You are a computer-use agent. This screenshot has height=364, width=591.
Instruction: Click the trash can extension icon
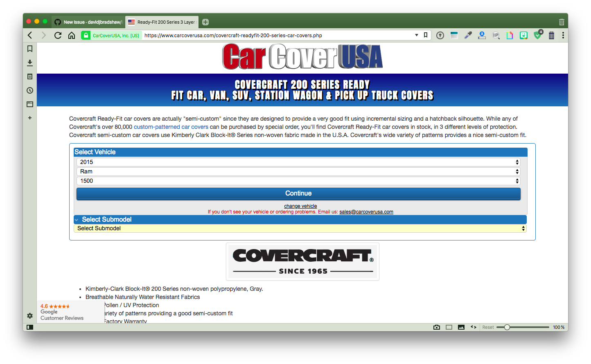[x=551, y=36]
